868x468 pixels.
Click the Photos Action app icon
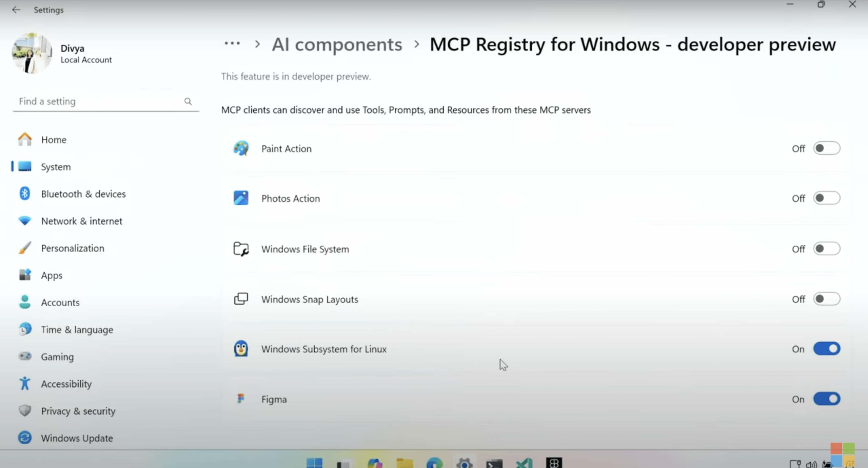point(241,198)
